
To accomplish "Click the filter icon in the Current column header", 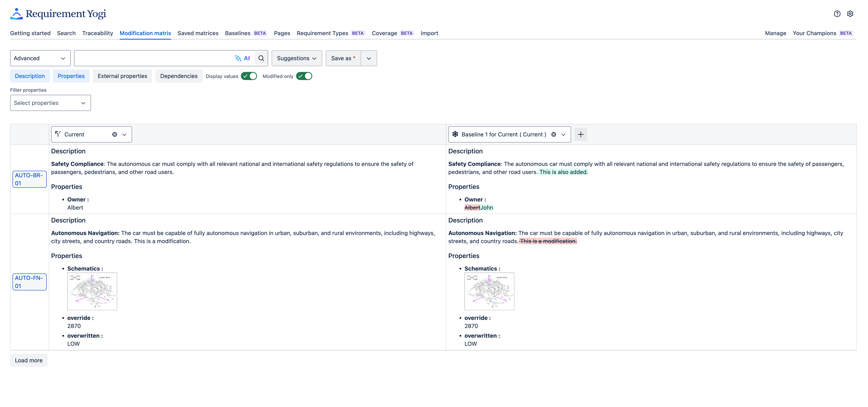I will (x=58, y=134).
